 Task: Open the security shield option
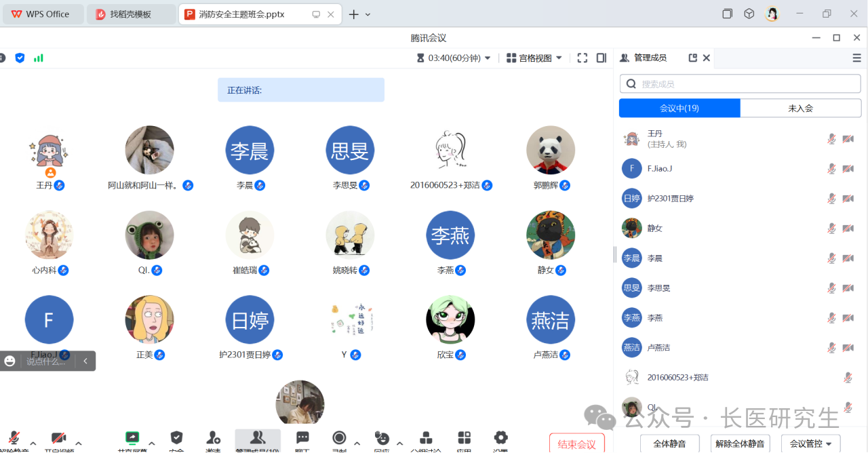[x=176, y=437]
